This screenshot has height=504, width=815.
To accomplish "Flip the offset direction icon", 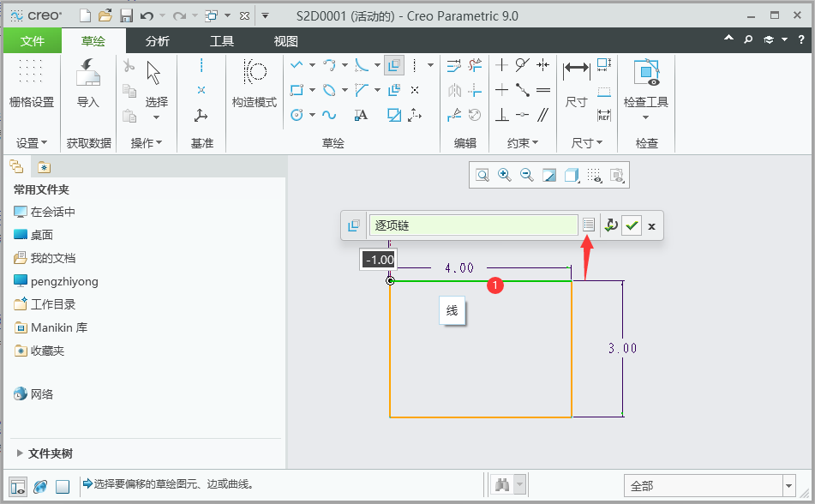I will pyautogui.click(x=611, y=225).
